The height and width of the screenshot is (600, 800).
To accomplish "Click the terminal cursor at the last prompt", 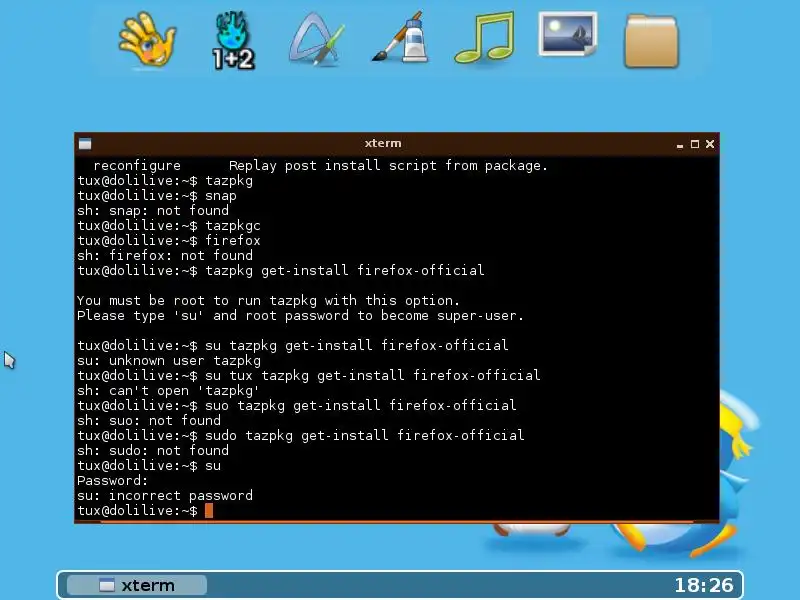I will [x=209, y=510].
